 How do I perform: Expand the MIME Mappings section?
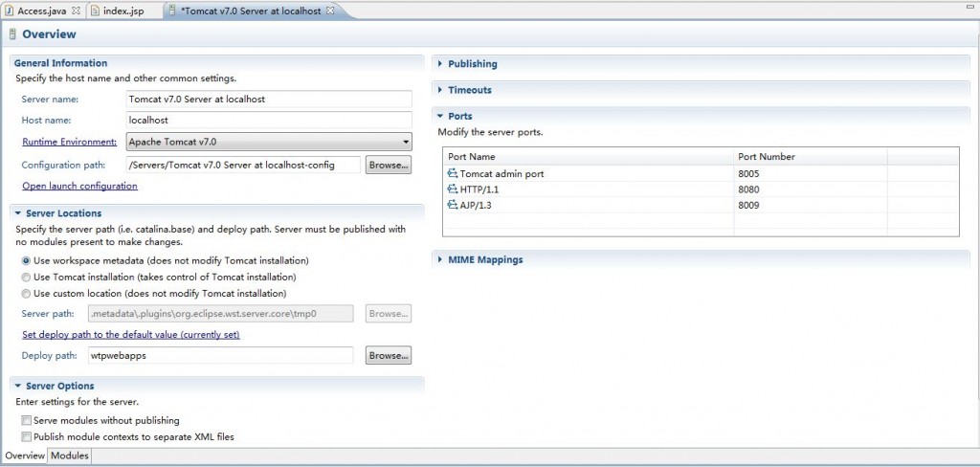[x=440, y=259]
